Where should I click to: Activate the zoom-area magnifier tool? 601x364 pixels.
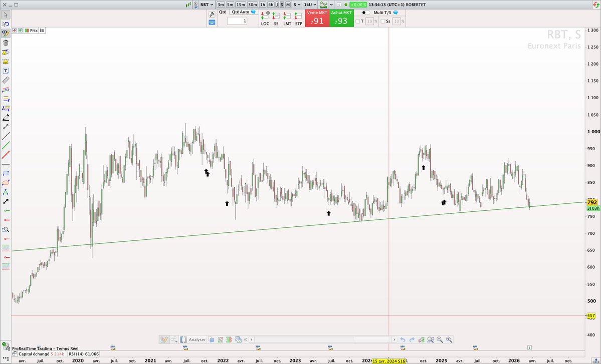click(x=6, y=230)
